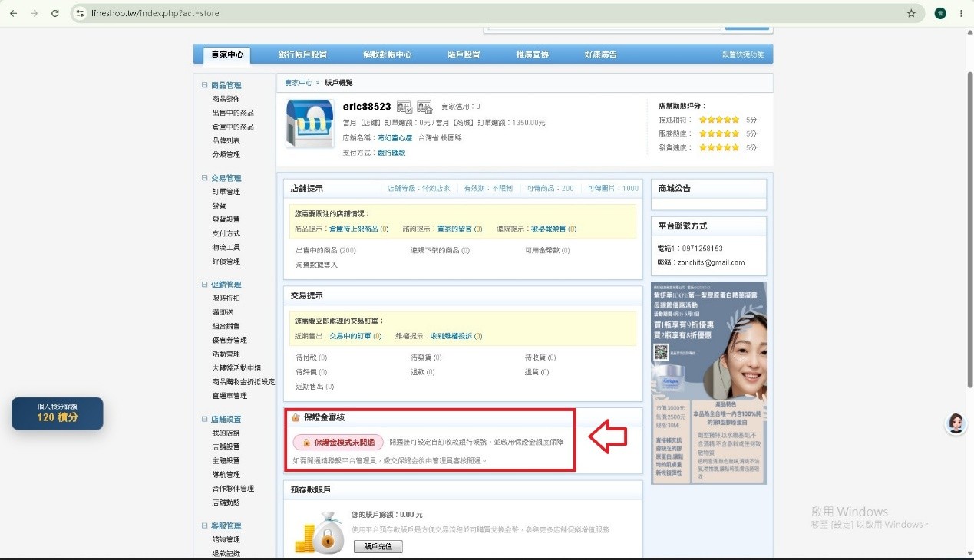Open 我的店鋪 in sidebar
974x560 pixels.
tap(226, 433)
